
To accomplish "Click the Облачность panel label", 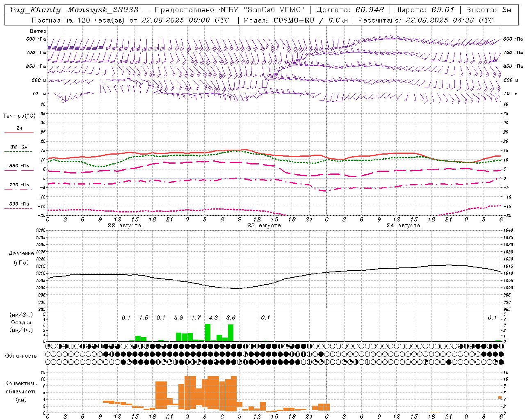I will [x=21, y=356].
